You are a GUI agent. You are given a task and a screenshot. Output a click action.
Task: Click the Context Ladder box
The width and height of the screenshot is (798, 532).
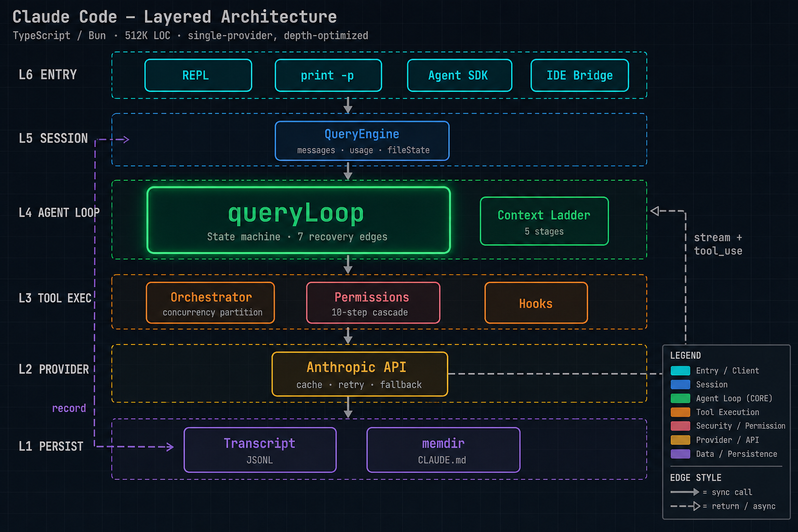point(544,221)
